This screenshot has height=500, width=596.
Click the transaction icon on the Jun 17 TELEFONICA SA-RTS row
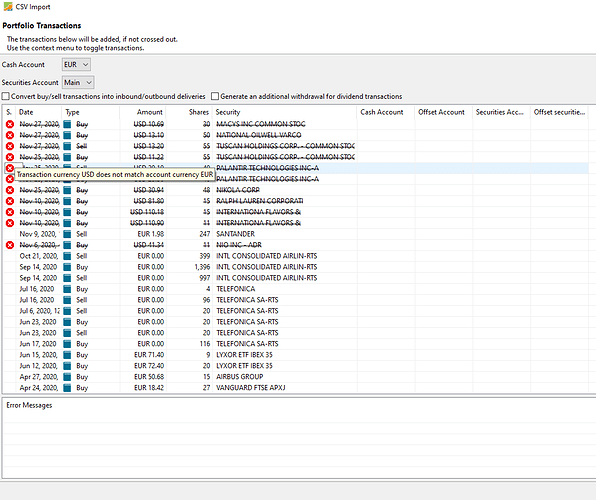click(x=67, y=344)
